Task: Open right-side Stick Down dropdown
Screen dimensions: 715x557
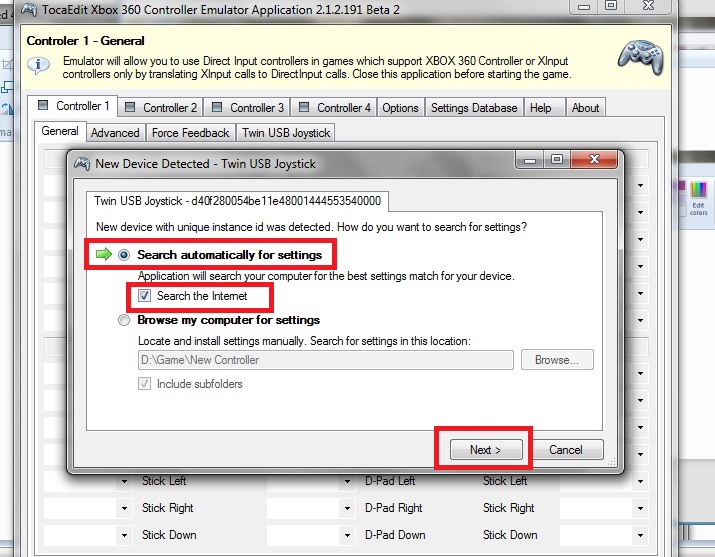Action: tap(640, 535)
